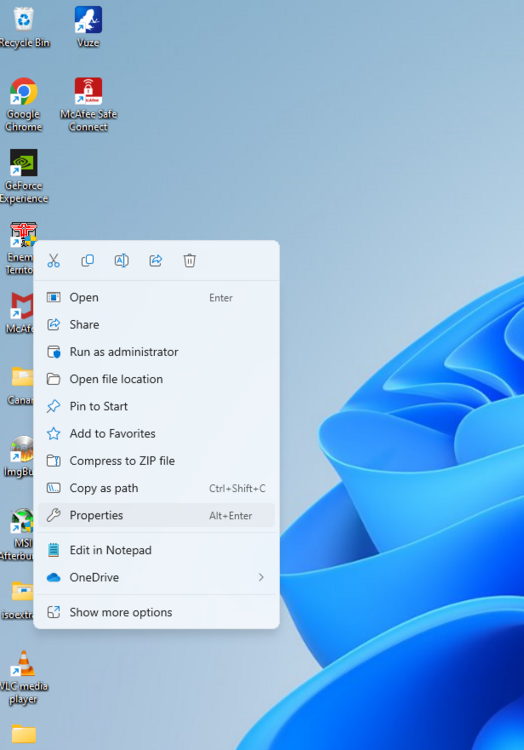
Task: Click the pin icon beside Pin to Start
Action: point(54,407)
